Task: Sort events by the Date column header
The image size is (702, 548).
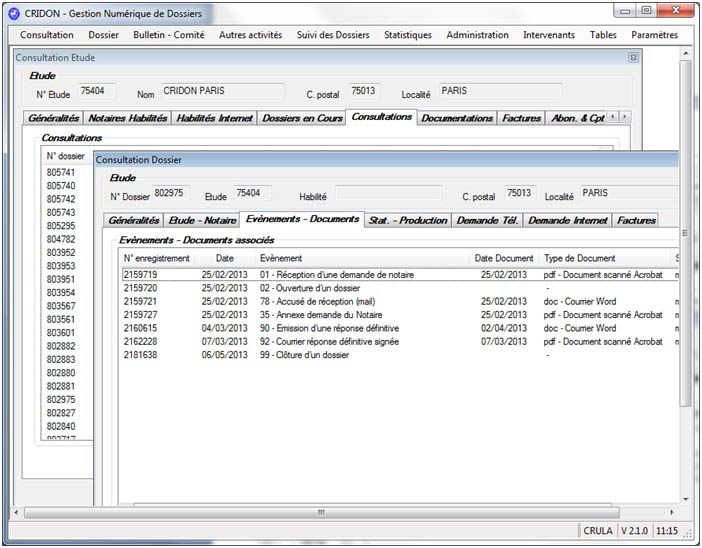Action: (225, 258)
